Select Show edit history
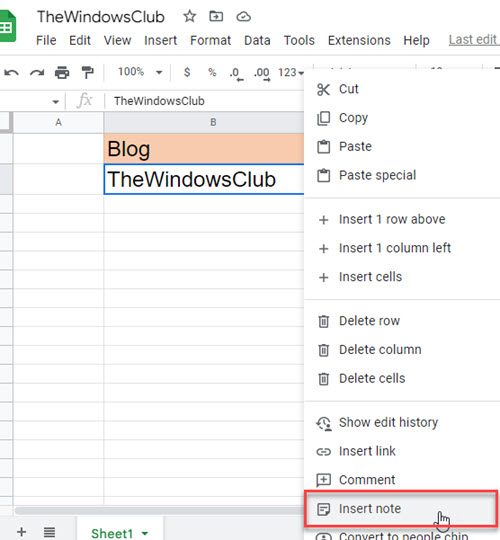500x540 pixels. [x=402, y=423]
